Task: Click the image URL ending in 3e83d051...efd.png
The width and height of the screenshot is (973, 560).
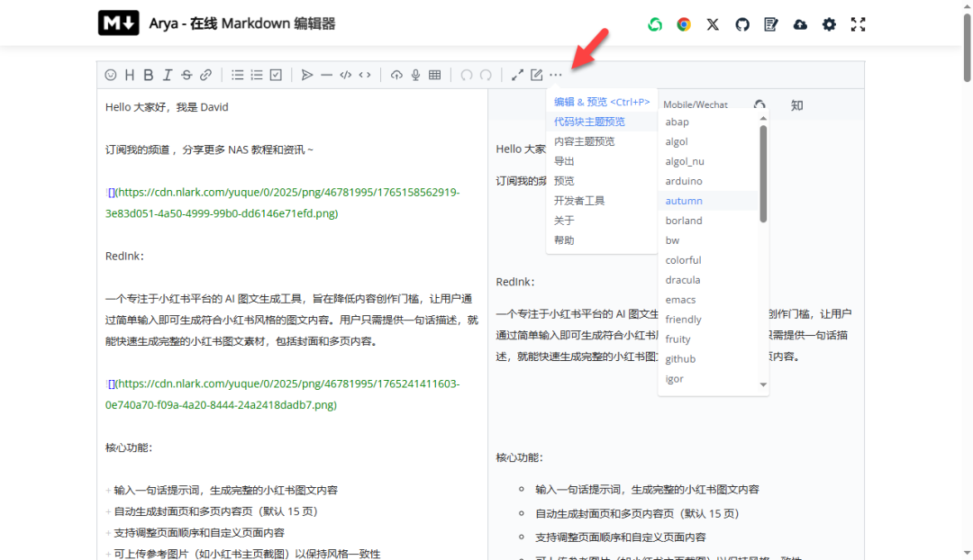Action: [282, 203]
